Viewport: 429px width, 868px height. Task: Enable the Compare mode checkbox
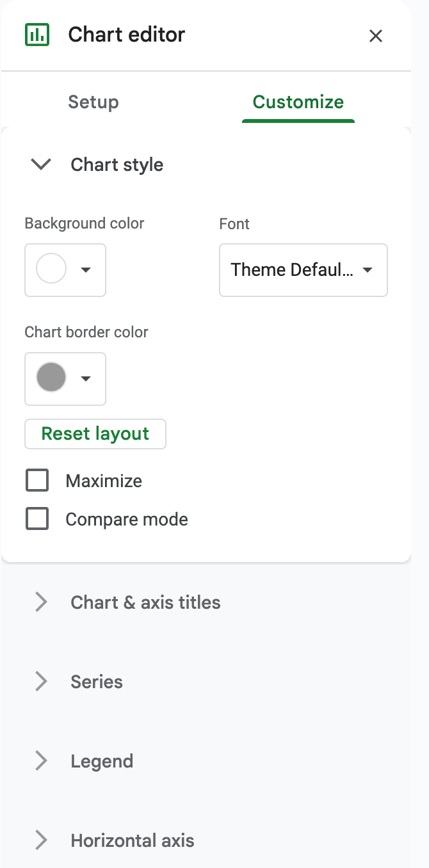[x=36, y=518]
